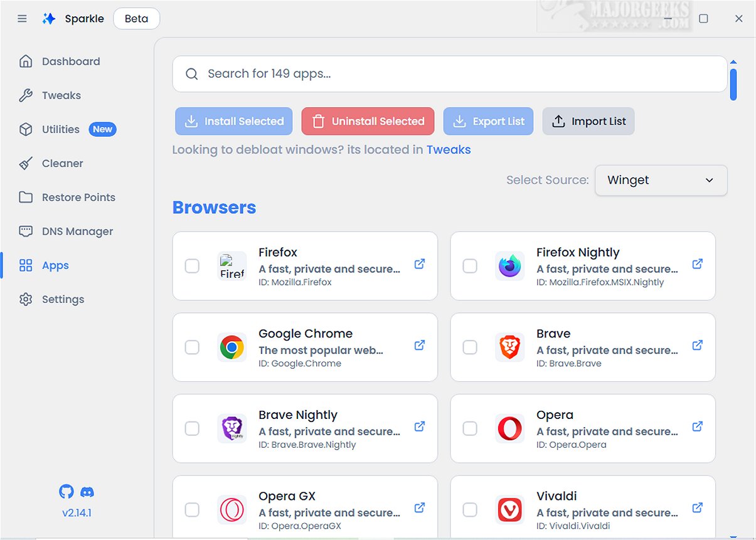Viewport: 756px width, 540px height.
Task: Check the Opera checkbox
Action: point(470,428)
